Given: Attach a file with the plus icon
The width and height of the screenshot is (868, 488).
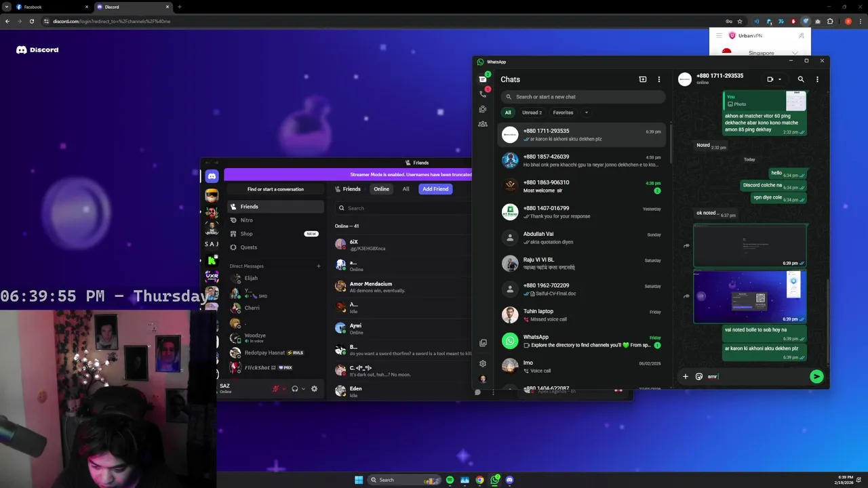Looking at the screenshot, I should point(685,376).
